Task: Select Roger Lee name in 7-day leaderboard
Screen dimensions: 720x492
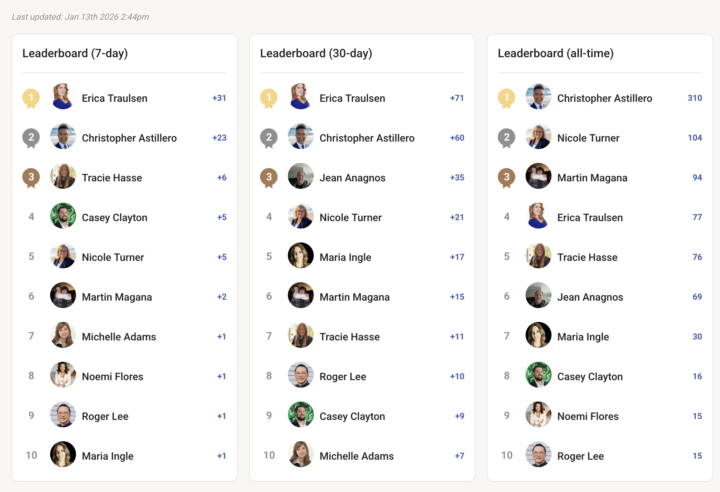Action: point(105,417)
